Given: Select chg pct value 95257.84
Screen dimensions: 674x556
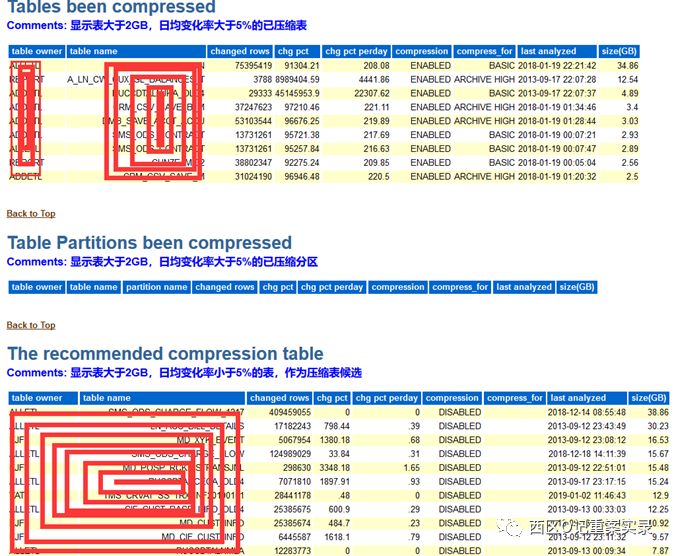Looking at the screenshot, I should 302,149.
